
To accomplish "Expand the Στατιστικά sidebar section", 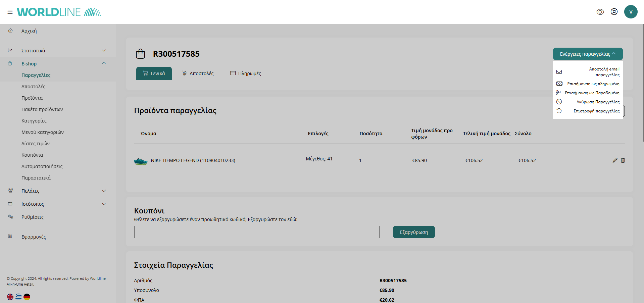I will pos(104,51).
